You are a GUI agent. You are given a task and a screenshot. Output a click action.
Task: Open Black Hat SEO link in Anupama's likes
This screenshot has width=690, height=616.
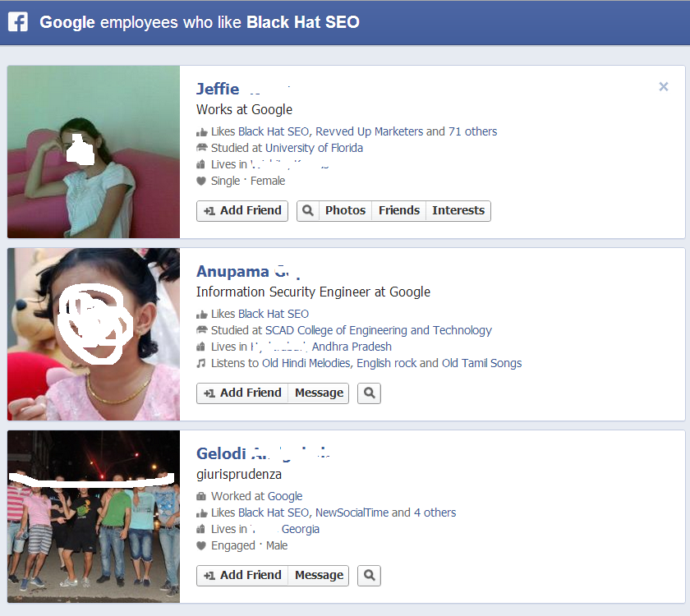tap(274, 314)
